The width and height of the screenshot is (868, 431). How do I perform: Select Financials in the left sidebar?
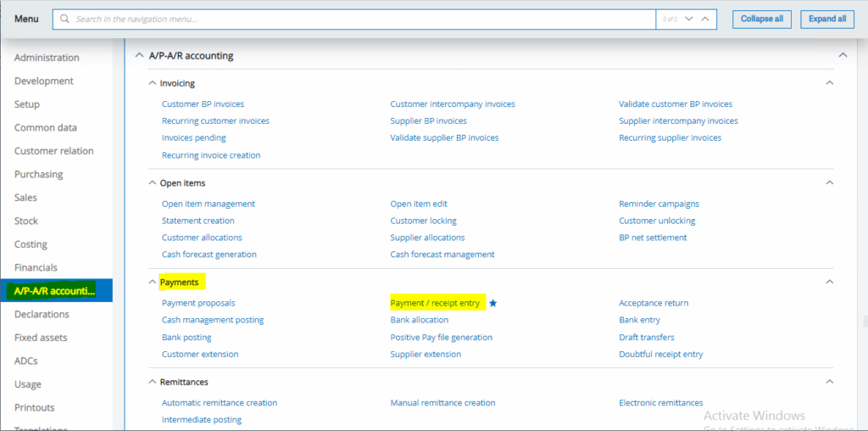point(36,267)
